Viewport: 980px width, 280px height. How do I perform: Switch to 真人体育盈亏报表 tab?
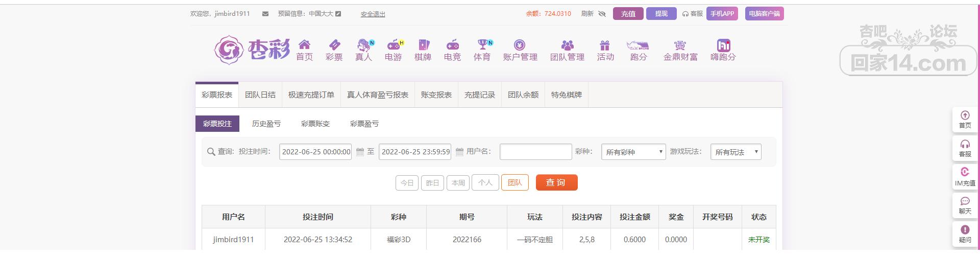[x=378, y=95]
